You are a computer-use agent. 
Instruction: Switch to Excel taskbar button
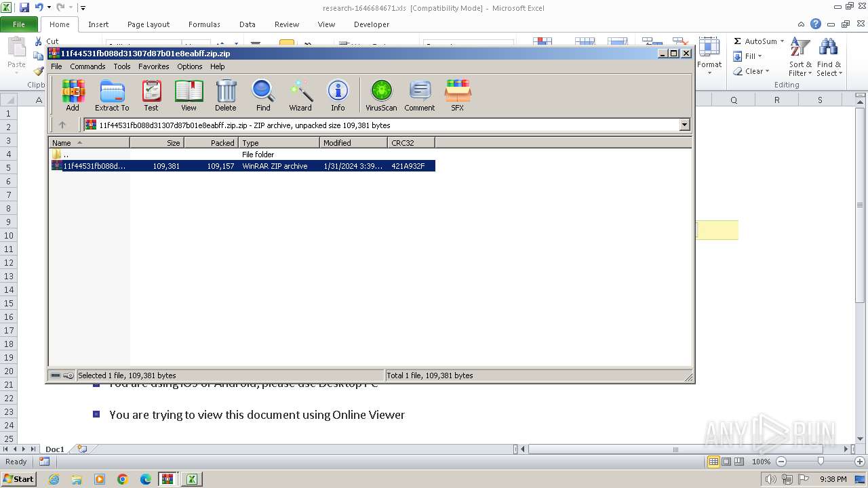pos(192,479)
